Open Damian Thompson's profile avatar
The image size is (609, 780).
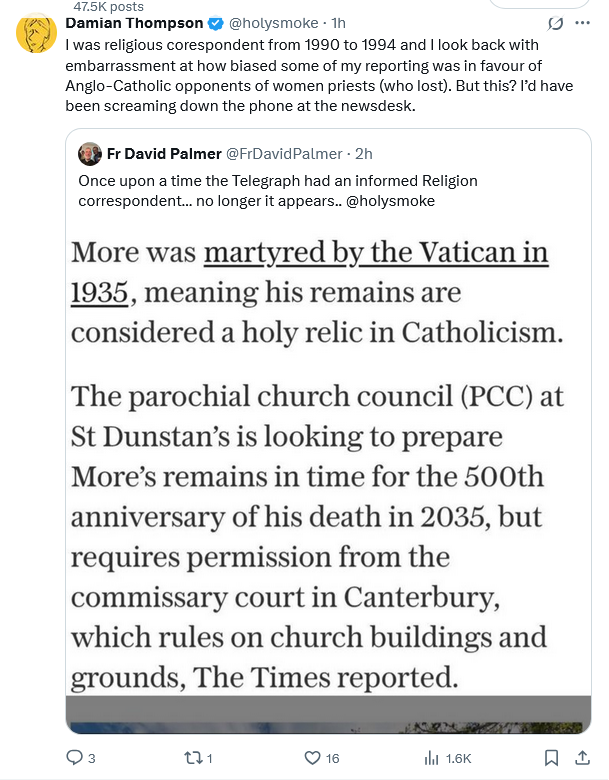pos(36,34)
